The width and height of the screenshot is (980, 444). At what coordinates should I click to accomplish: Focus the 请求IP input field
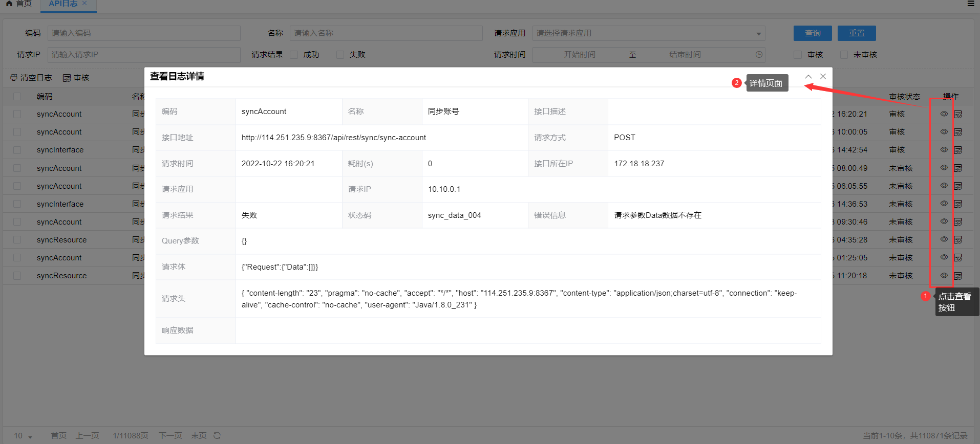pyautogui.click(x=144, y=55)
